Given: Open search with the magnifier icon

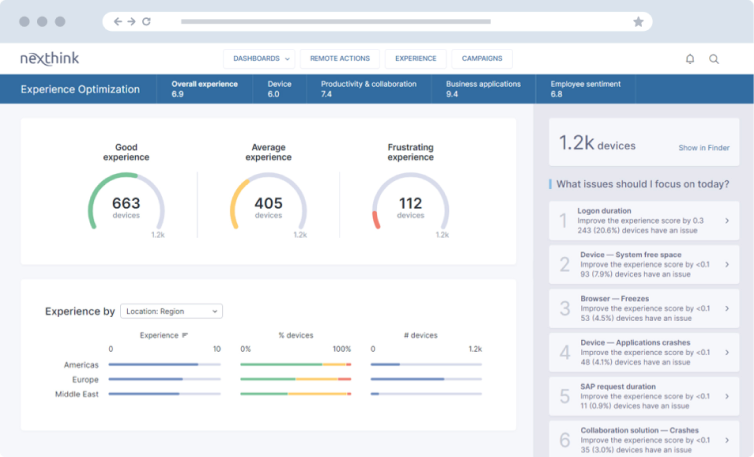Looking at the screenshot, I should pos(714,59).
